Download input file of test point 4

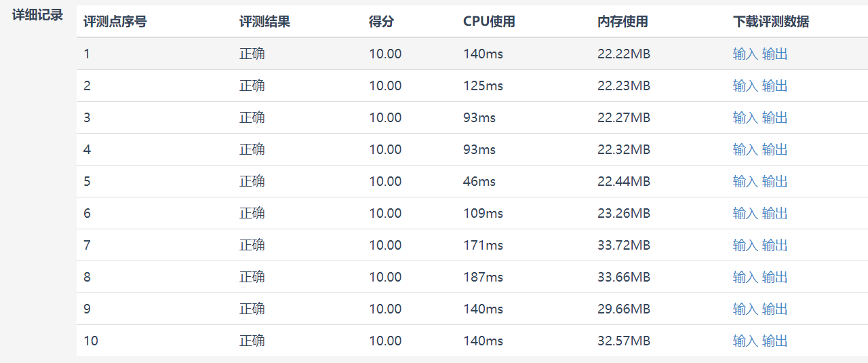745,150
